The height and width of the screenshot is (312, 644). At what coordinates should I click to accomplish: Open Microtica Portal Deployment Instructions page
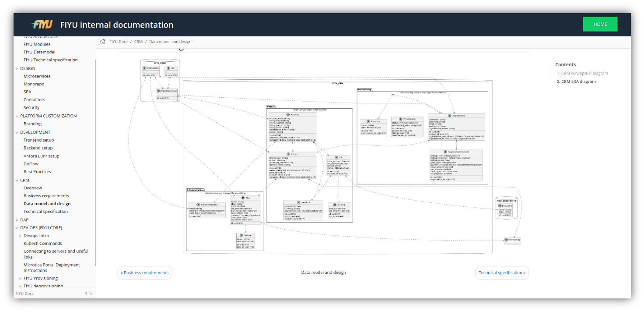point(52,268)
